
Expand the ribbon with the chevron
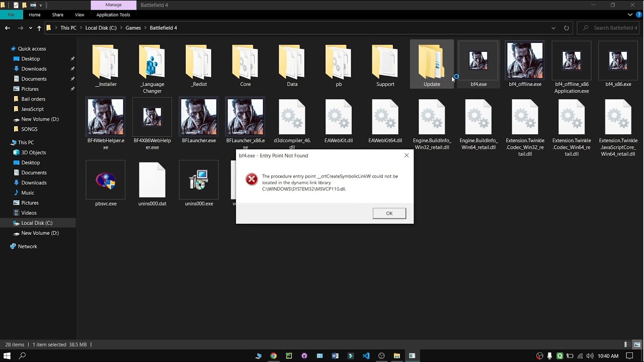(x=630, y=15)
